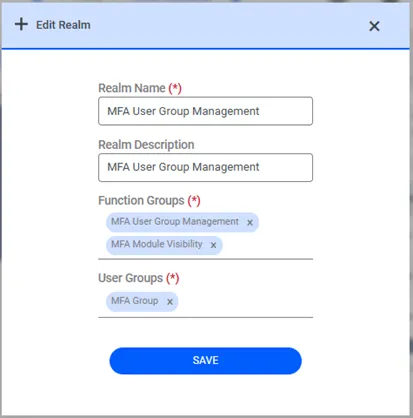Click the Realm Name input field
The image size is (413, 418).
pyautogui.click(x=205, y=111)
